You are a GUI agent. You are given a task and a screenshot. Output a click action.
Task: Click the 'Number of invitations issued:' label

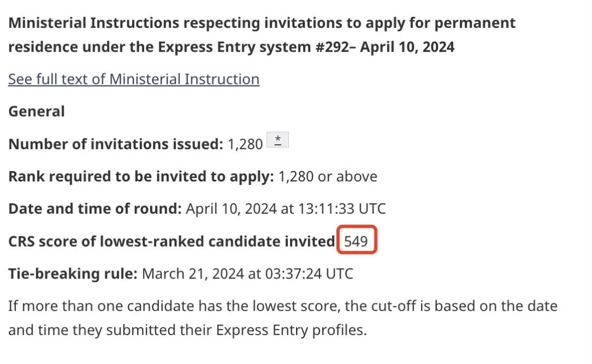pos(115,144)
